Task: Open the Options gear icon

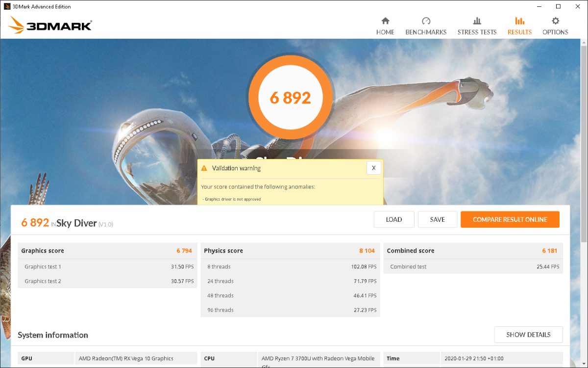Action: tap(555, 21)
